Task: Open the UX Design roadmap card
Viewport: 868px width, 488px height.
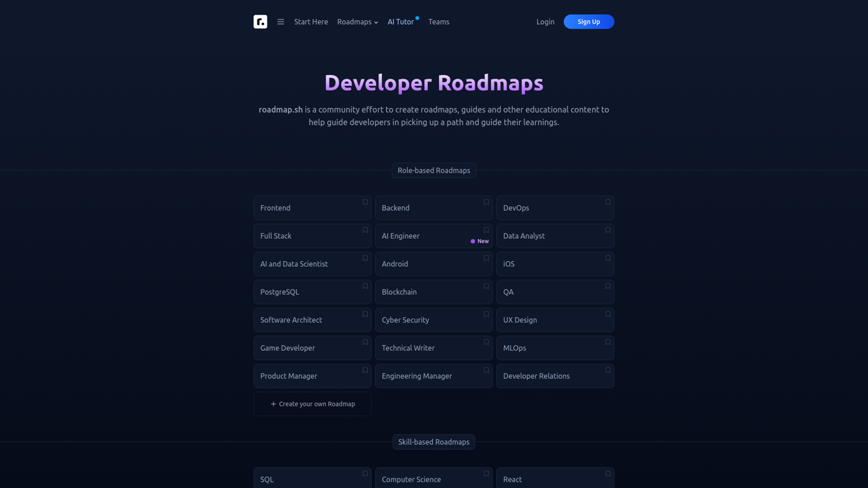Action: point(555,320)
